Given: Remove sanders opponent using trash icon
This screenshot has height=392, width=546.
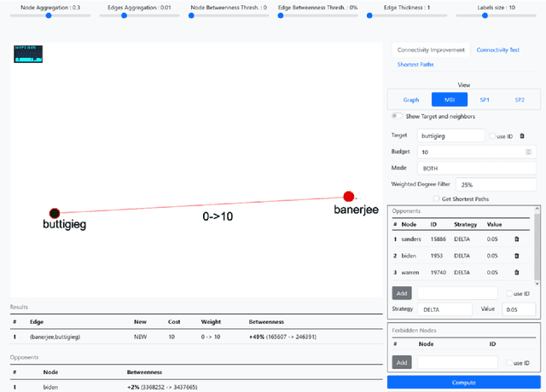Looking at the screenshot, I should click(x=517, y=239).
